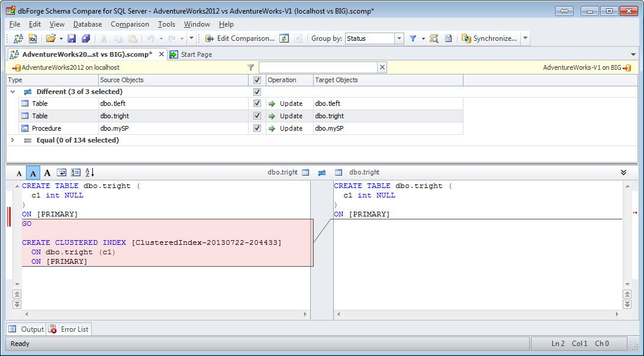Uncheck the dbo.mySP row checkbox
The image size is (644, 356).
coord(257,128)
